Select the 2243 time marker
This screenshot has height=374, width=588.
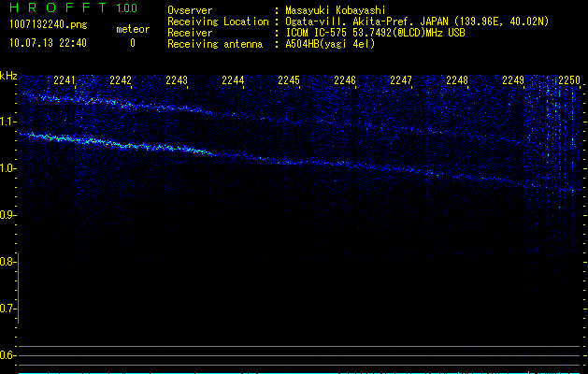click(177, 80)
